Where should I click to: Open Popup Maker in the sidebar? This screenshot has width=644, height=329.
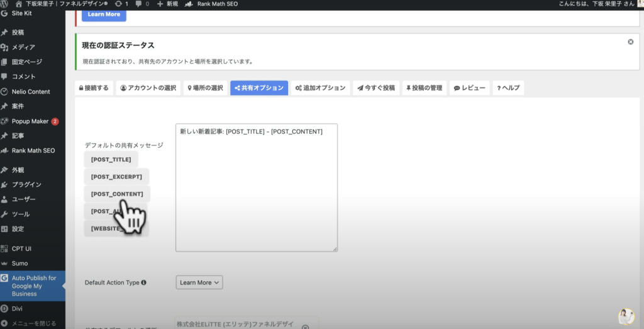coord(30,121)
